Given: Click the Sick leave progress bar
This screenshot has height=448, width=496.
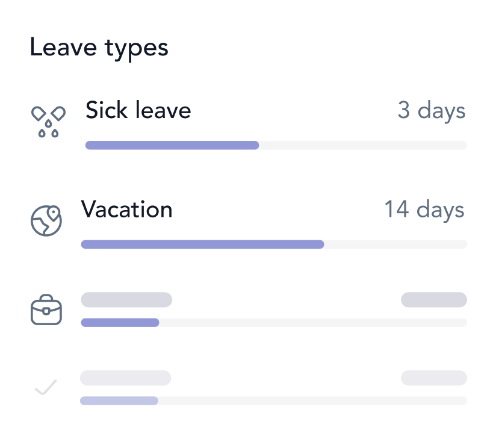Looking at the screenshot, I should [276, 145].
